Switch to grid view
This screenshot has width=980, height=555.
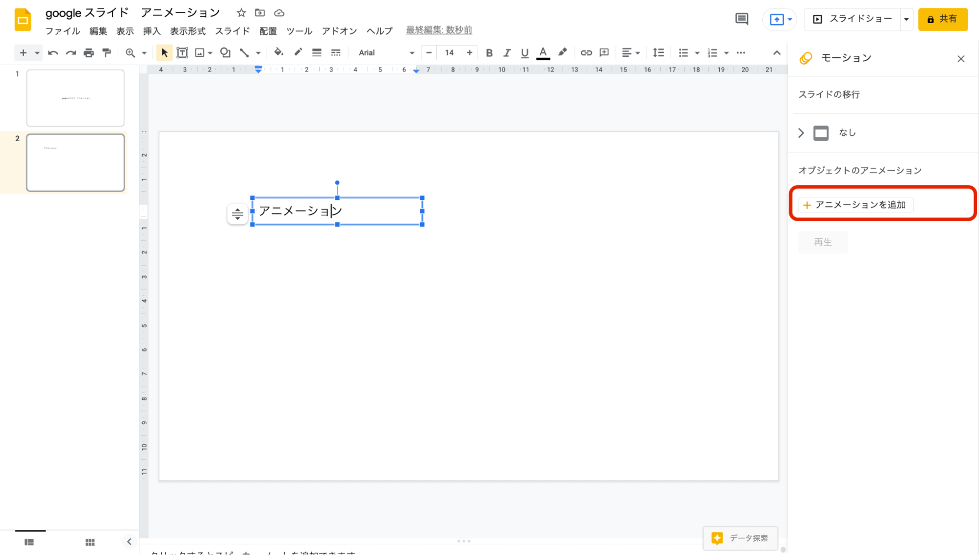pyautogui.click(x=90, y=542)
